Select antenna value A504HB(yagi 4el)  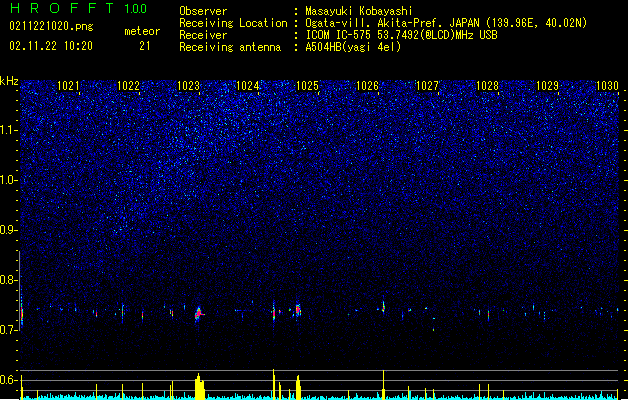[353, 47]
